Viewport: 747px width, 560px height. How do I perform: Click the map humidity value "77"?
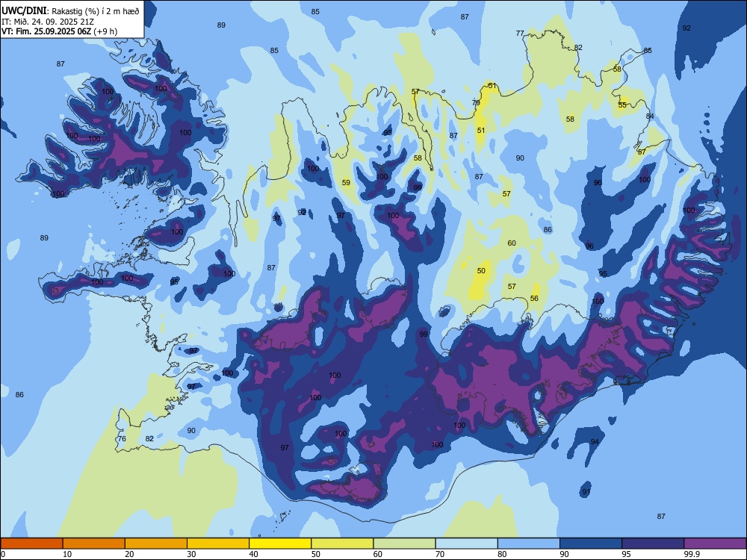tap(520, 34)
